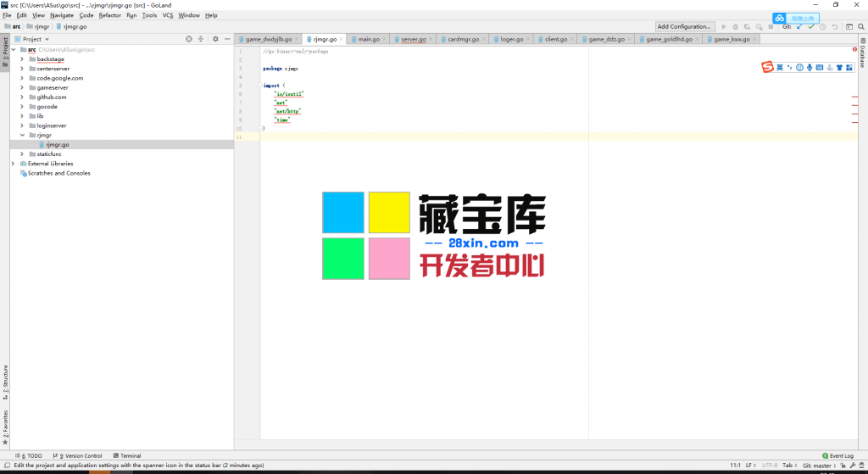Click Run with Coverage icon
The width and height of the screenshot is (868, 474).
click(747, 26)
